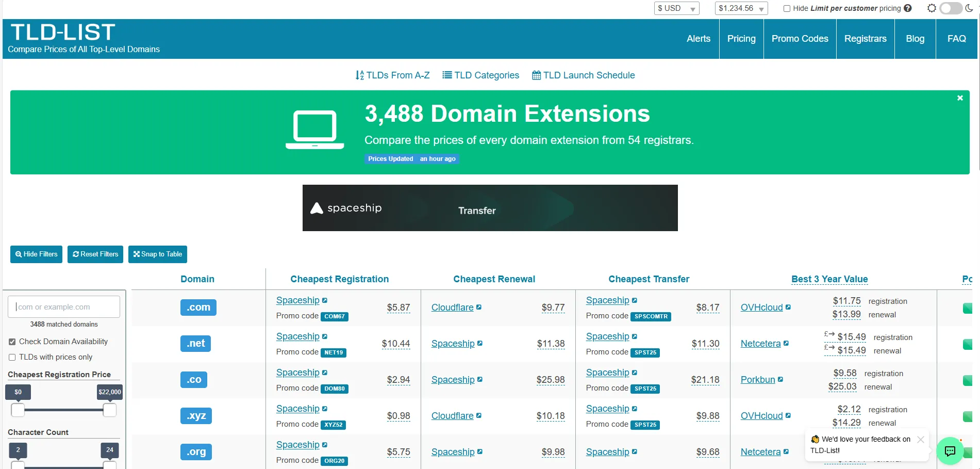The image size is (980, 469).
Task: Click external link icon next to Porkbun
Action: coord(780,379)
